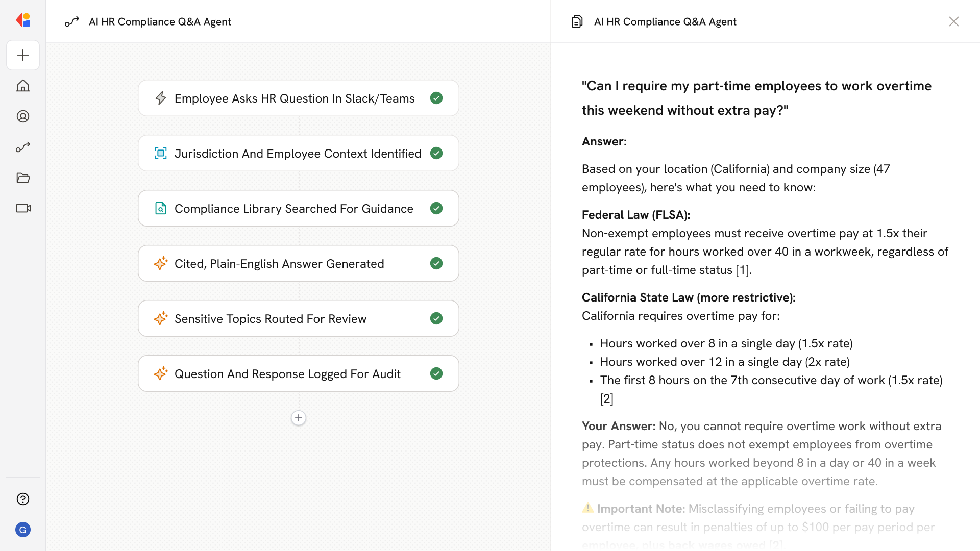Click the app logo in top-left corner
This screenshot has width=980, height=551.
coord(23,20)
